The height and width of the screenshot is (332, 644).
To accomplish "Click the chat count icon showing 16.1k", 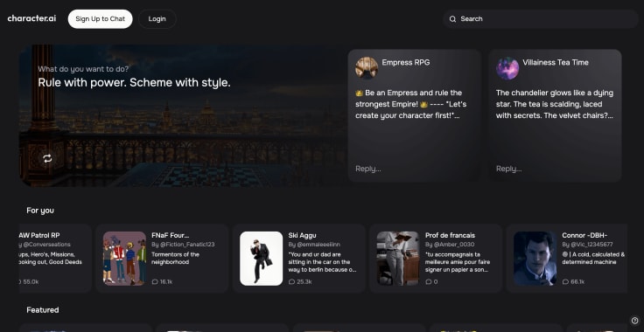I will tap(155, 281).
